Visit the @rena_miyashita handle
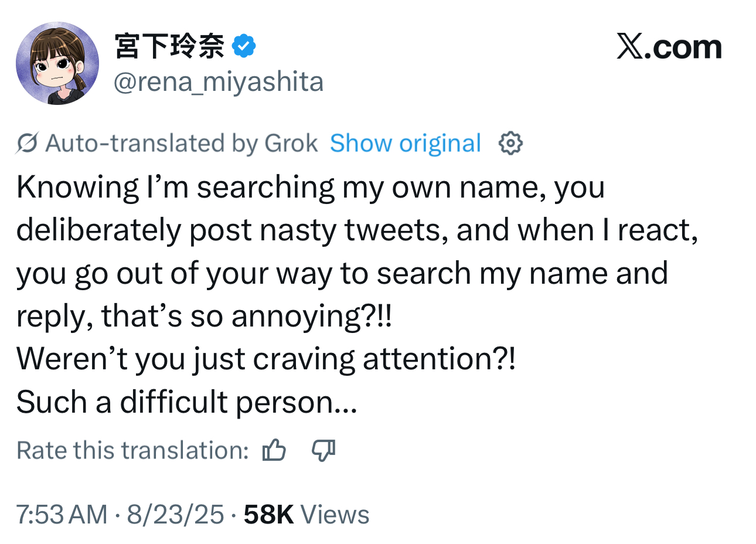The image size is (756, 544). tap(218, 82)
